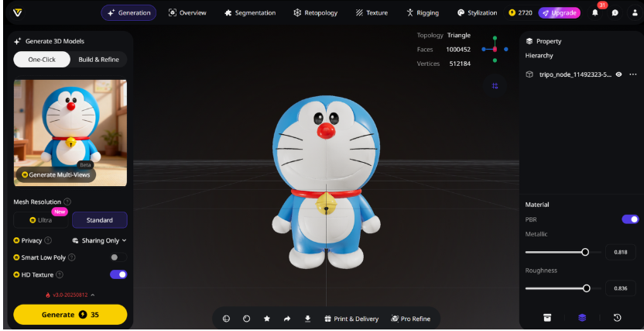Screen dimensions: 644x331
Task: Enable the Smart Low Poly switch
Action: pyautogui.click(x=118, y=257)
